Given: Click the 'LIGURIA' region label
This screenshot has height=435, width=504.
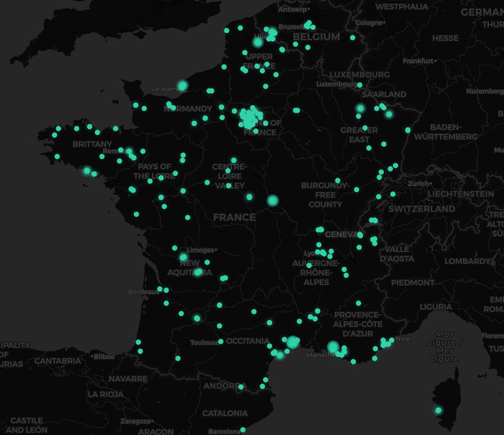Looking at the screenshot, I should [x=435, y=307].
